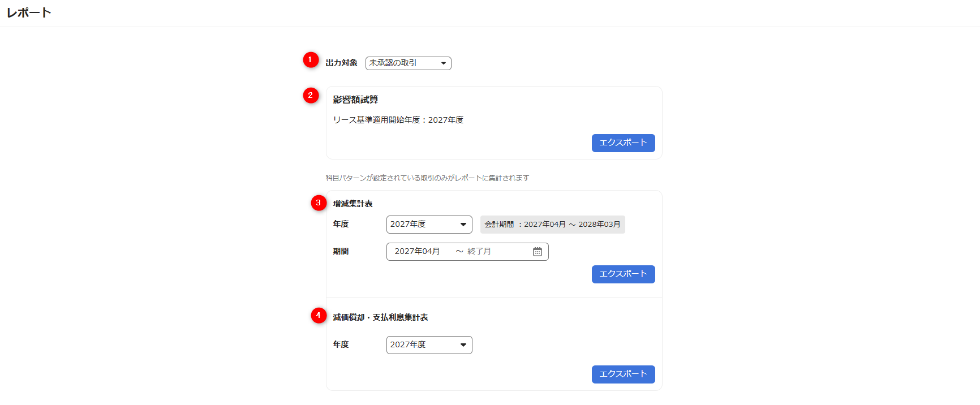Click the レポート page title

(29, 13)
